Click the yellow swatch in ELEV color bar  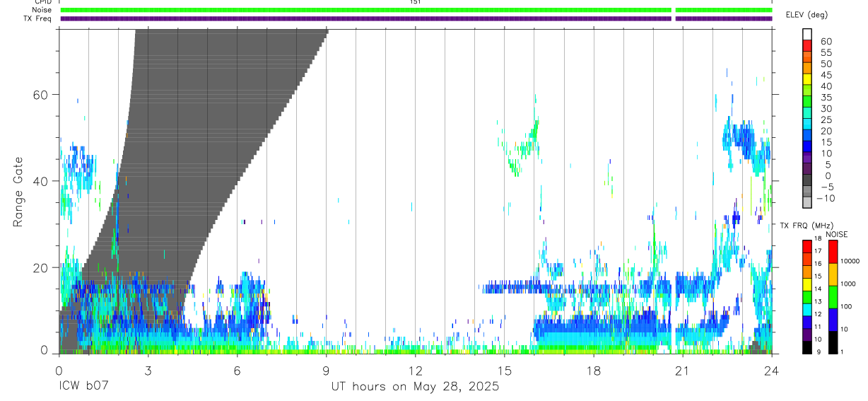807,80
